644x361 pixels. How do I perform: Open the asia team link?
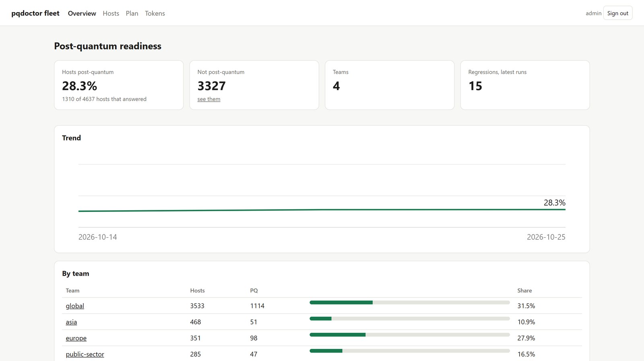tap(71, 322)
